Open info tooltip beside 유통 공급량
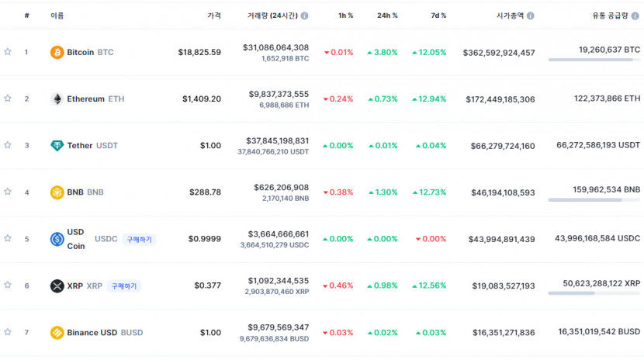This screenshot has width=644, height=360. click(x=635, y=16)
